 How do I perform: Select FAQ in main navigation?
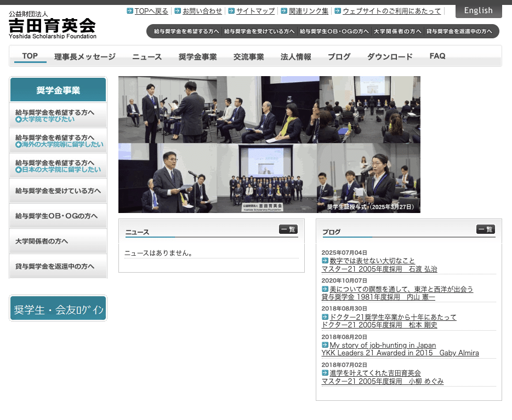coord(437,56)
